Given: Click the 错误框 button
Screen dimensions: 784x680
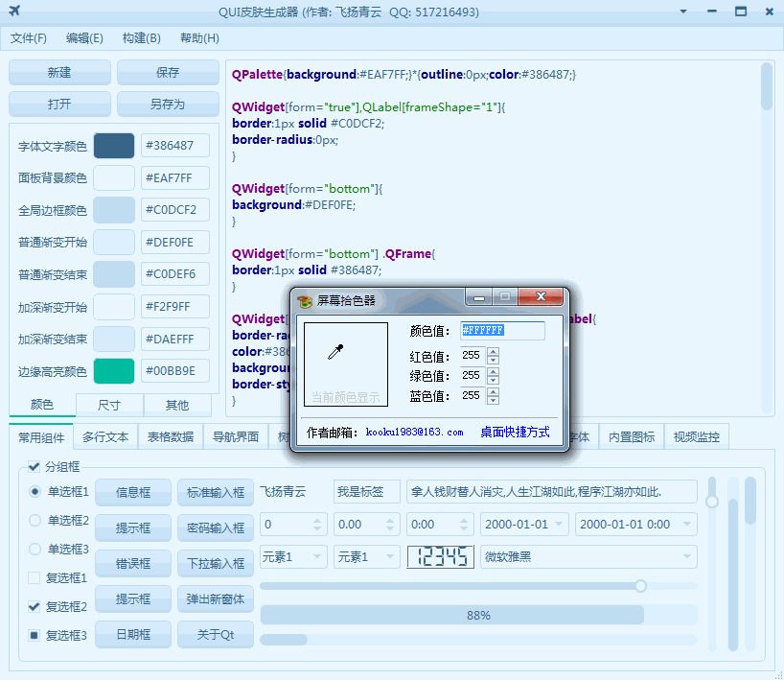Looking at the screenshot, I should (x=133, y=563).
